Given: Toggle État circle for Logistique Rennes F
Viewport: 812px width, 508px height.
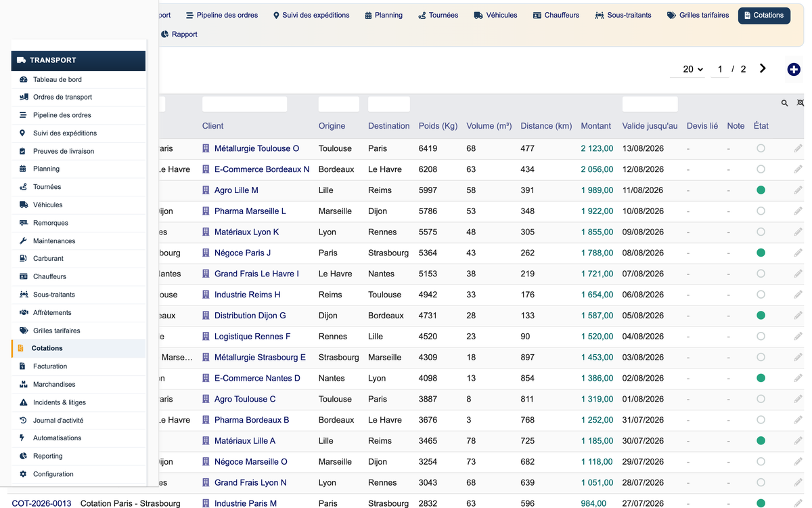Looking at the screenshot, I should point(761,336).
